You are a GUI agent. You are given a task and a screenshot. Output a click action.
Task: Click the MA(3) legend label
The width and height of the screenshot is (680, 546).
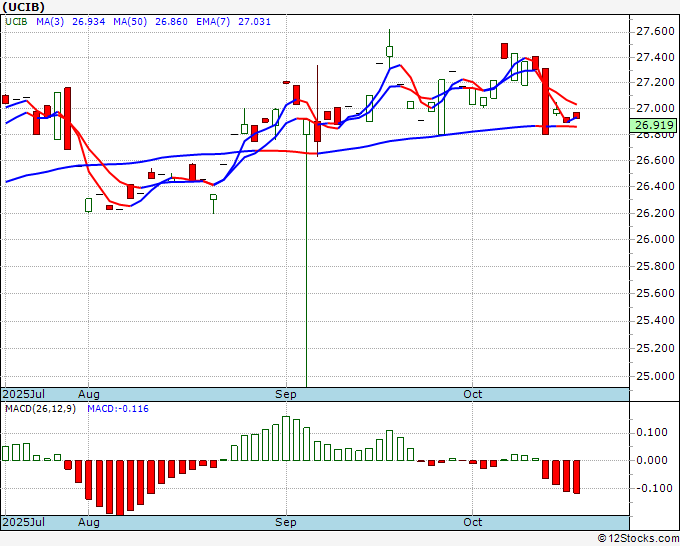click(50, 21)
